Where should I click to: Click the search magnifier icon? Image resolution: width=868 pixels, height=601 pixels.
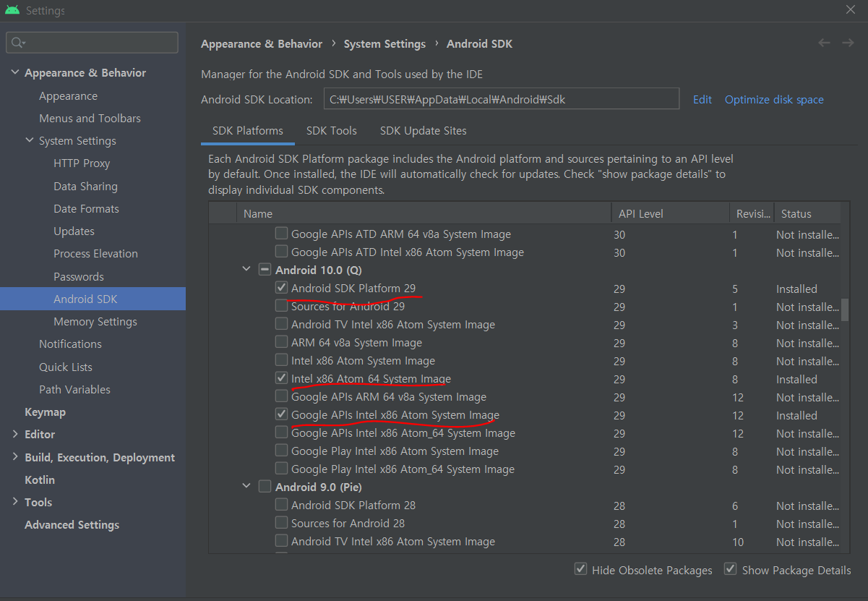tap(18, 43)
